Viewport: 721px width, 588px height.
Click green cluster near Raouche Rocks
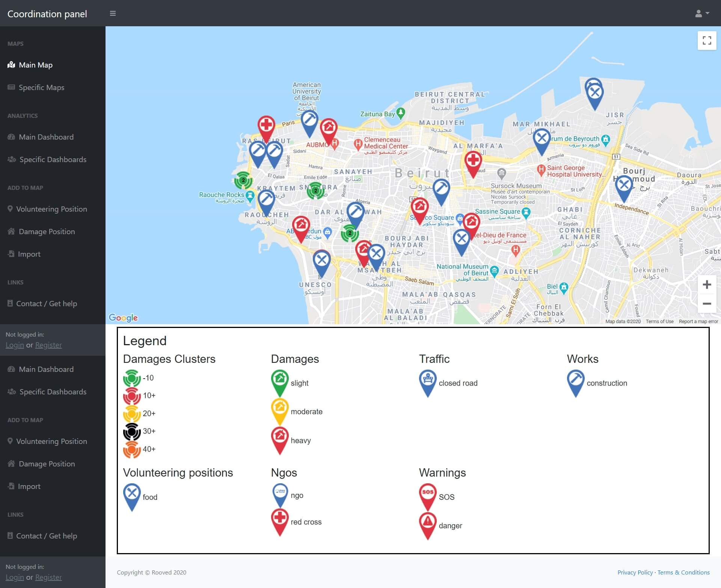(x=243, y=180)
